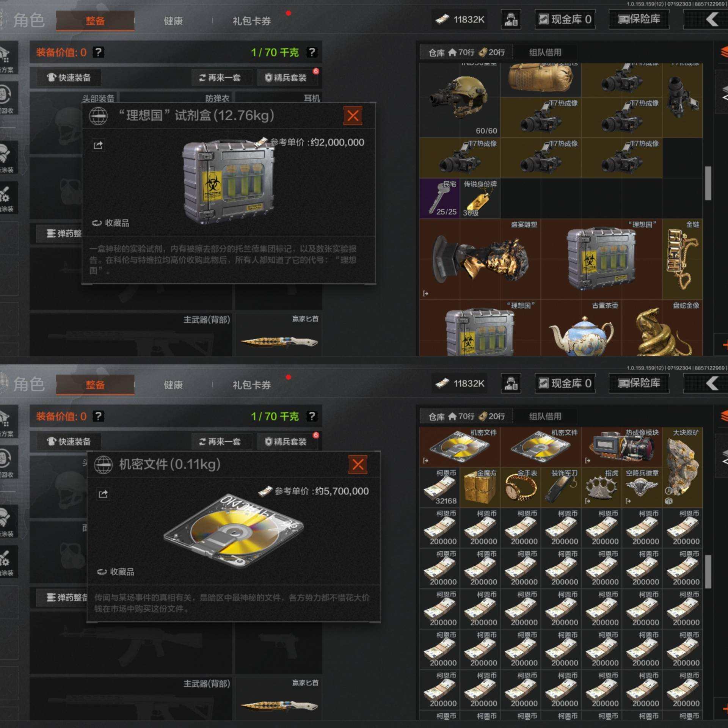Open 热成像模块 thermal module item
The width and height of the screenshot is (728, 728).
(x=622, y=447)
